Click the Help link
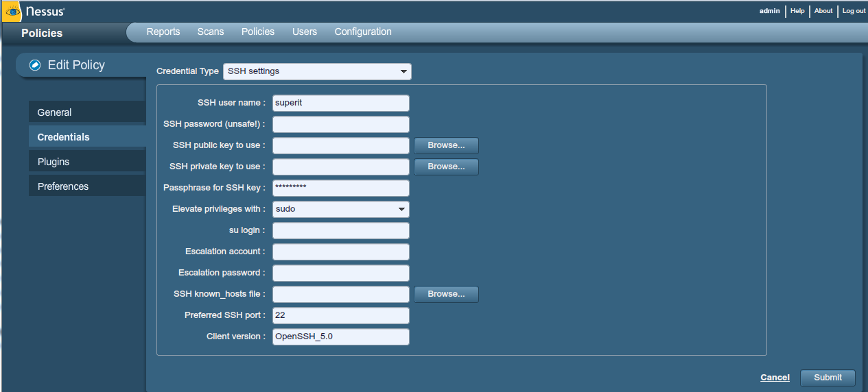 tap(797, 11)
